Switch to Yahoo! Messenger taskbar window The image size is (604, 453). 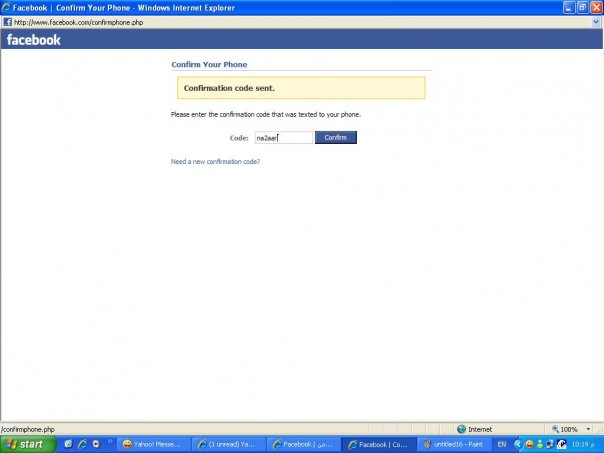153,444
